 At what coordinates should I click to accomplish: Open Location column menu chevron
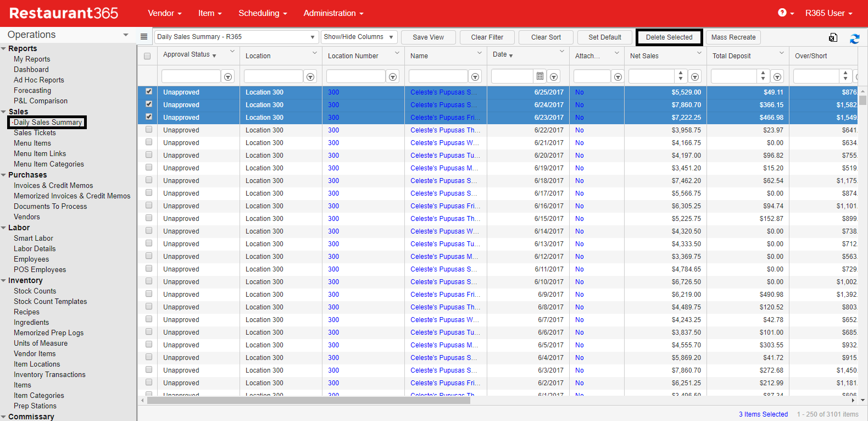315,53
